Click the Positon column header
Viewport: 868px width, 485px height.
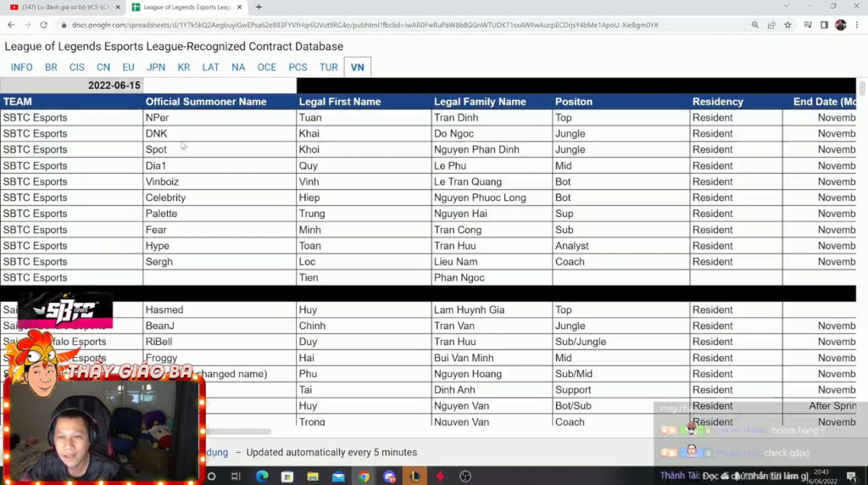click(621, 101)
